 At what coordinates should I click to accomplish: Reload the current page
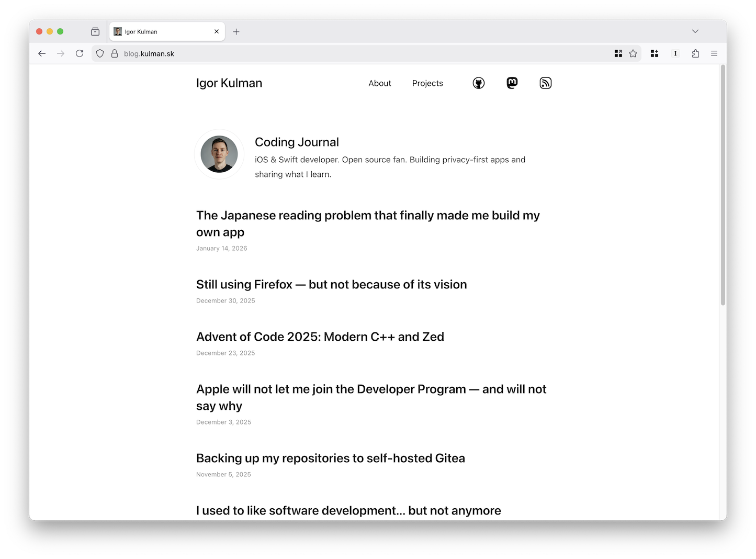click(80, 53)
